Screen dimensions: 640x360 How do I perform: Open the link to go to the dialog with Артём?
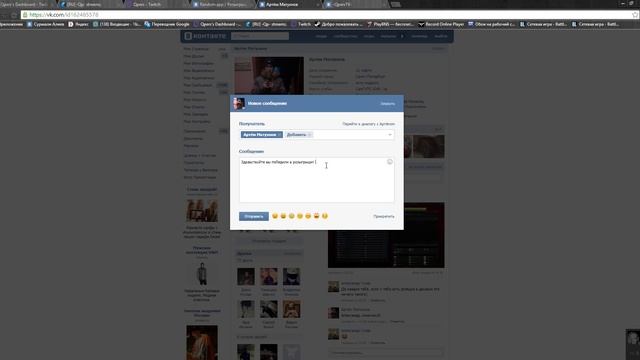tap(368, 124)
